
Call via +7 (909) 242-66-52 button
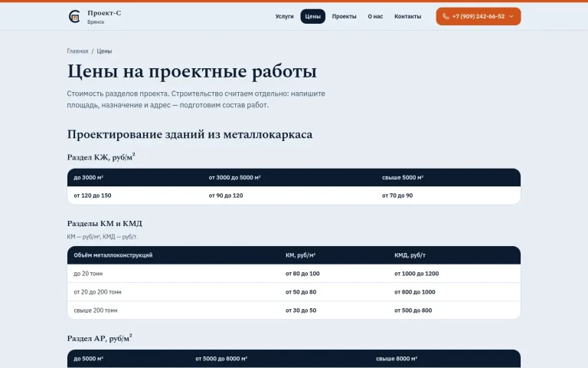(478, 17)
